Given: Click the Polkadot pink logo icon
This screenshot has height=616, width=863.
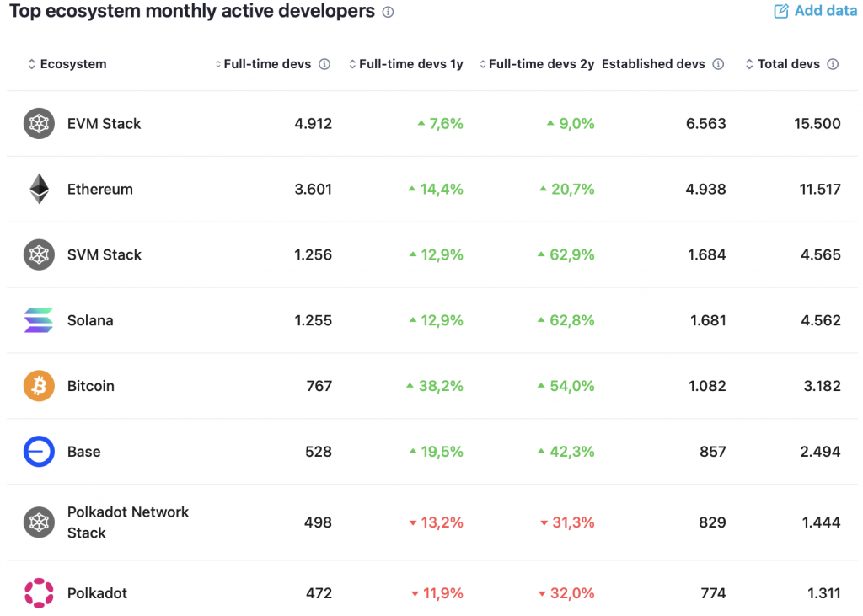Looking at the screenshot, I should (x=39, y=593).
